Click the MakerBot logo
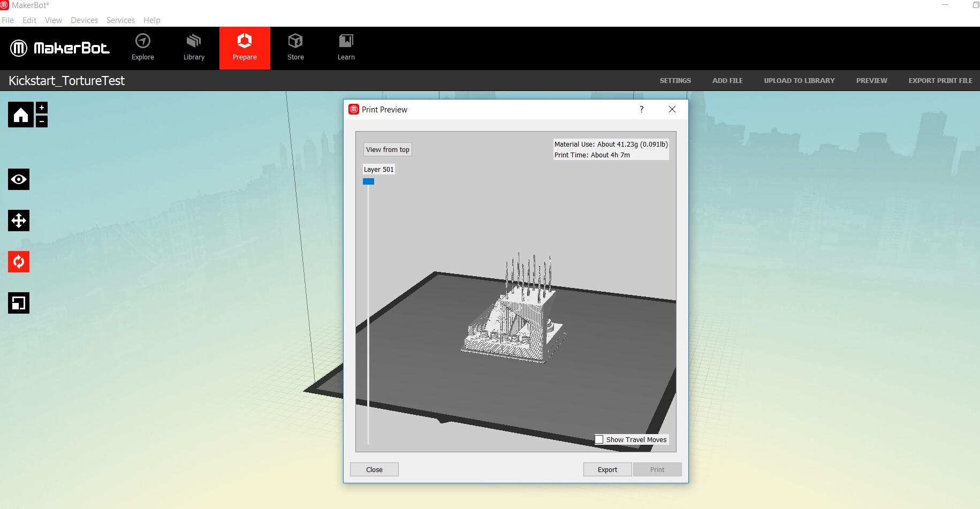Screen dimensions: 980x509 59,48
